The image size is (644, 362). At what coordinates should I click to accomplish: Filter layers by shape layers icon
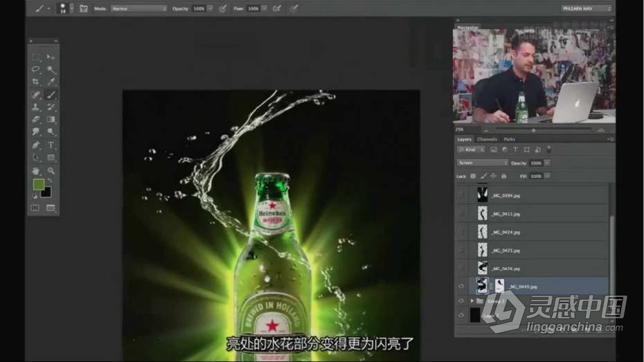click(526, 150)
